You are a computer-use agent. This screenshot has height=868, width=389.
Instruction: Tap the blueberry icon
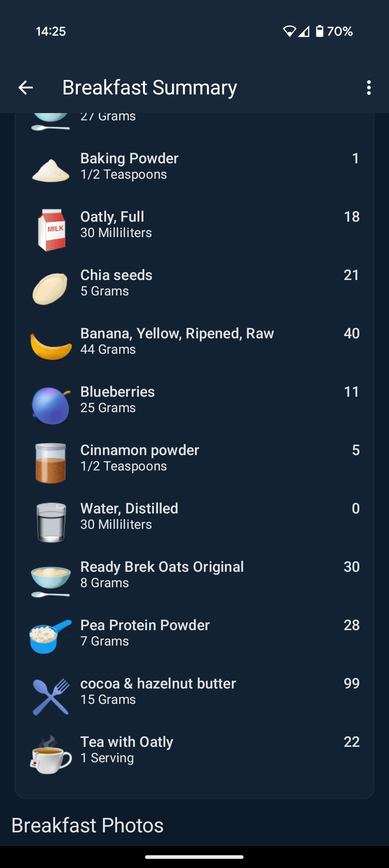[51, 405]
